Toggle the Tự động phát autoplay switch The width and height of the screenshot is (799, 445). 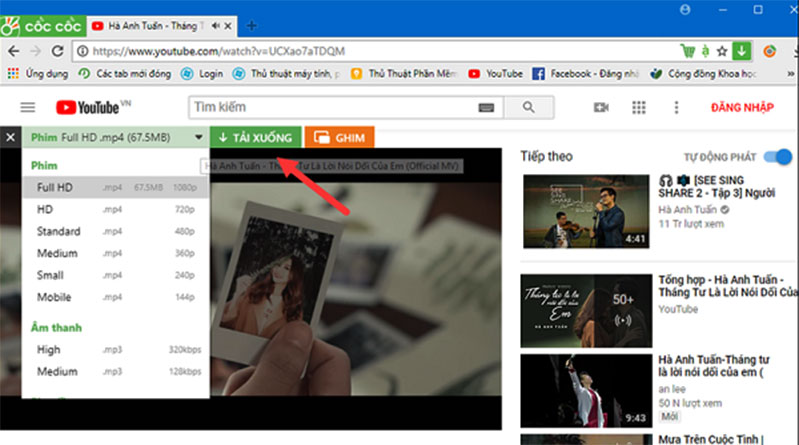coord(777,157)
